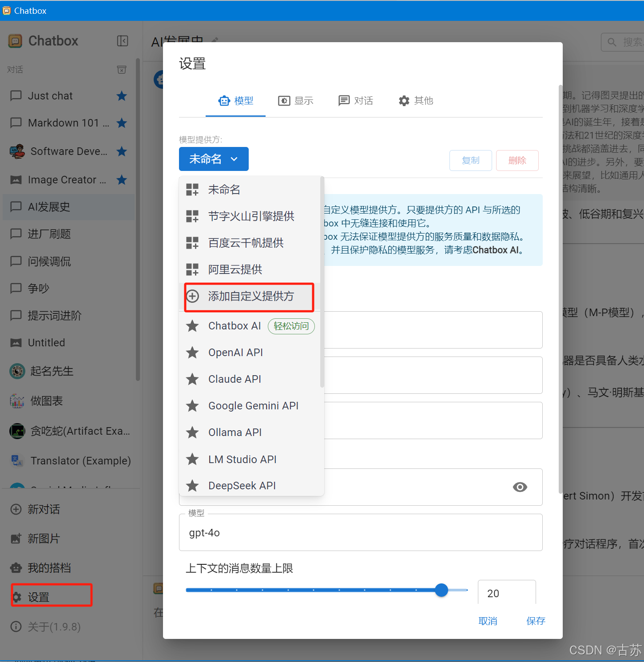Click the Translator (Example) icon
This screenshot has height=662, width=644.
(17, 461)
